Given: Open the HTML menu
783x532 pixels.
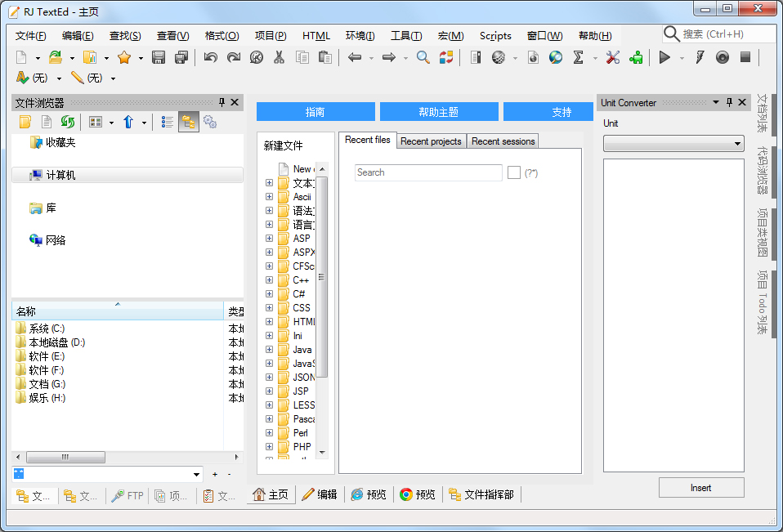Looking at the screenshot, I should [316, 35].
